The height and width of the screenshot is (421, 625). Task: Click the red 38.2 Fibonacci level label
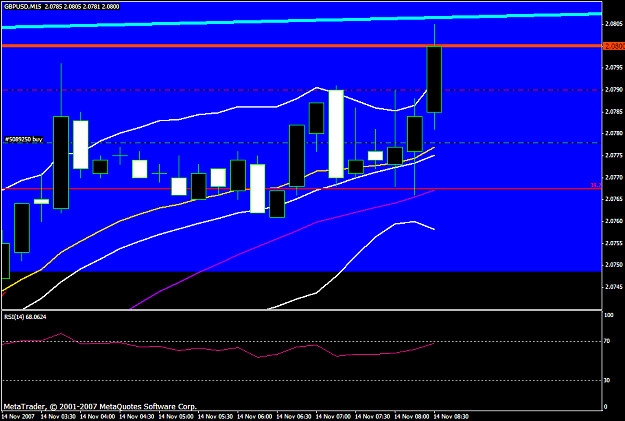coord(596,185)
